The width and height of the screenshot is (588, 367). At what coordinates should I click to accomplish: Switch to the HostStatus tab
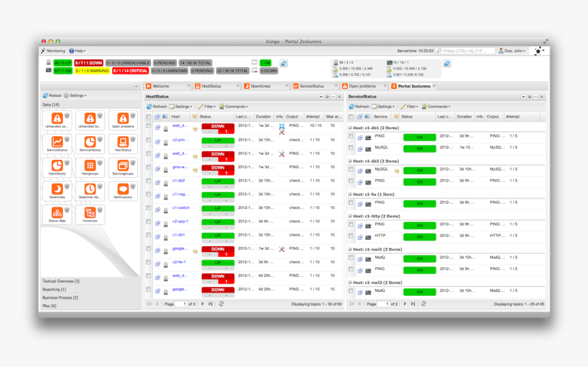click(x=217, y=86)
